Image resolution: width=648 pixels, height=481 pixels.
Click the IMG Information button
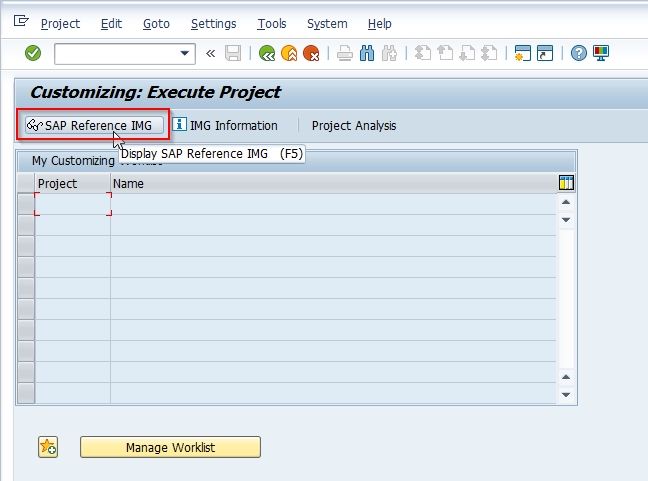225,125
